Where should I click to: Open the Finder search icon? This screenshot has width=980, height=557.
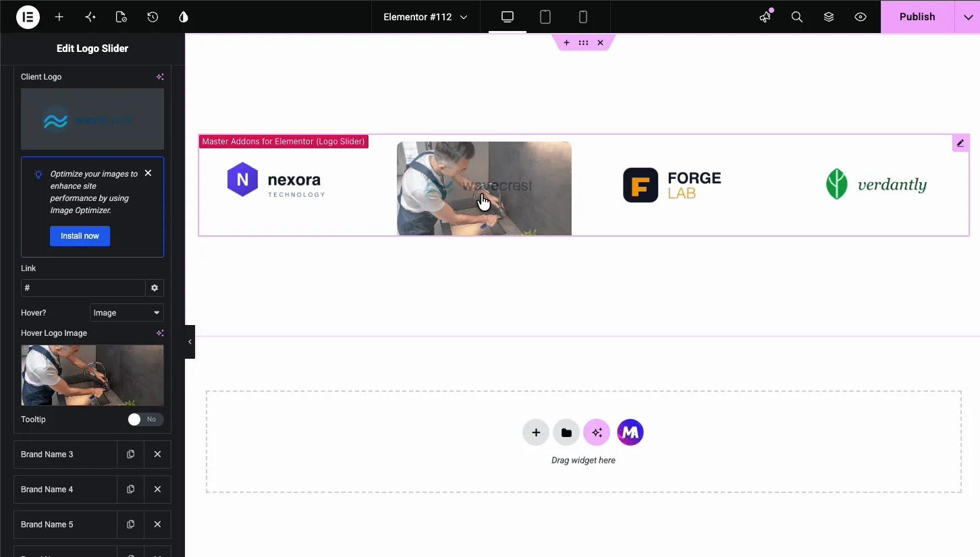[x=797, y=17]
